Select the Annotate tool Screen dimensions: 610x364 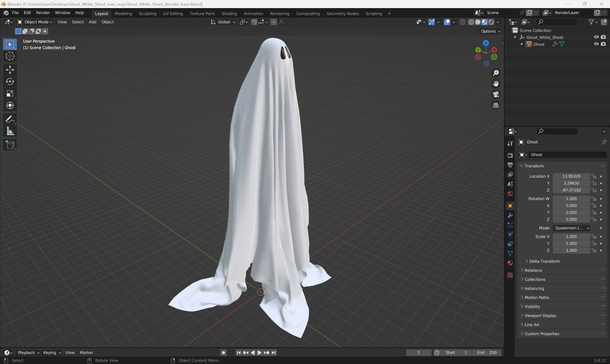click(x=10, y=119)
